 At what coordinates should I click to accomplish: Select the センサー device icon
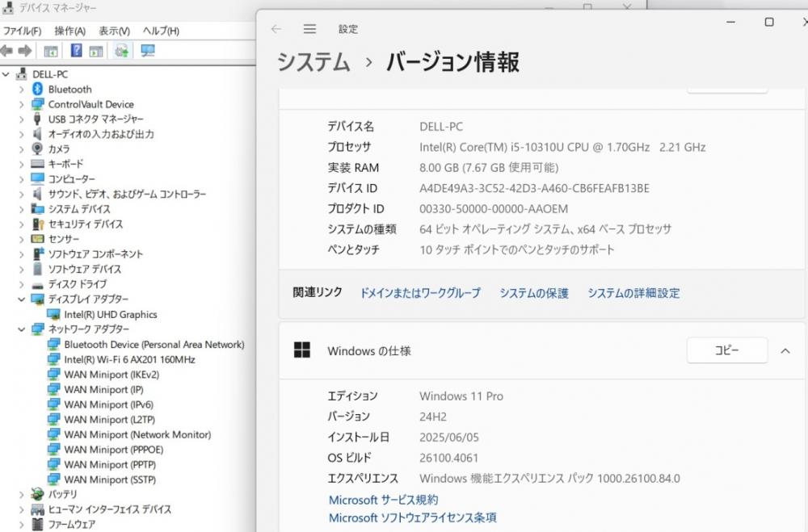coord(38,239)
